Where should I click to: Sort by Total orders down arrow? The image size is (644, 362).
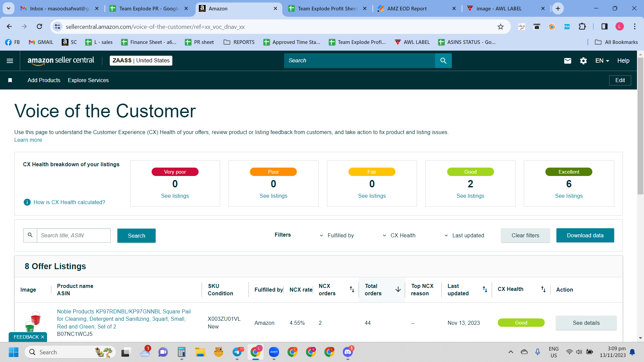pos(398,289)
